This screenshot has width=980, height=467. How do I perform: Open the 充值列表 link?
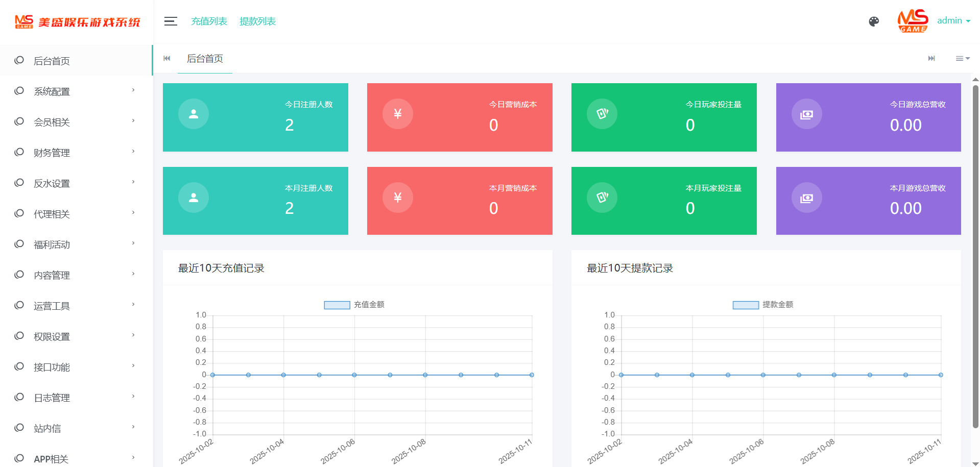pyautogui.click(x=209, y=21)
